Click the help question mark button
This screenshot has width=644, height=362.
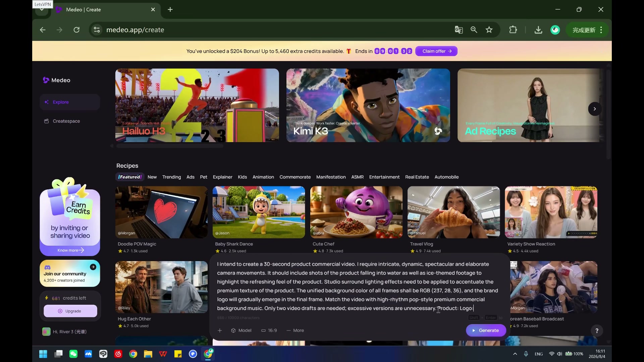point(597,331)
